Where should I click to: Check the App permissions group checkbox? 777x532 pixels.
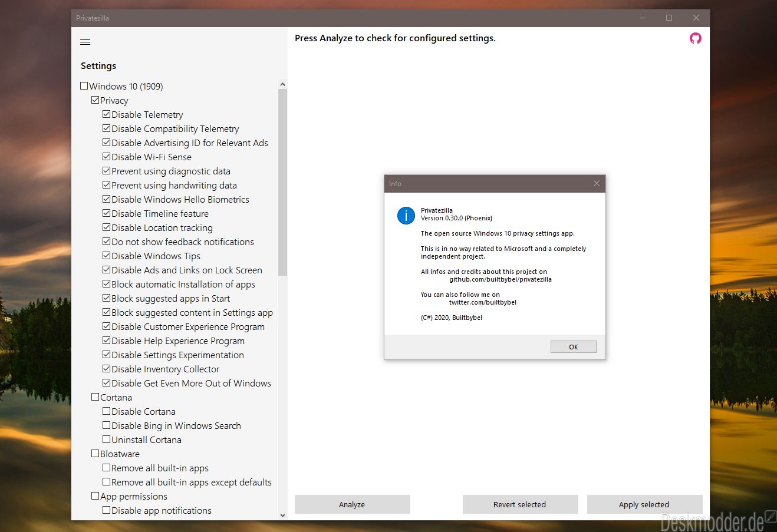click(x=96, y=496)
